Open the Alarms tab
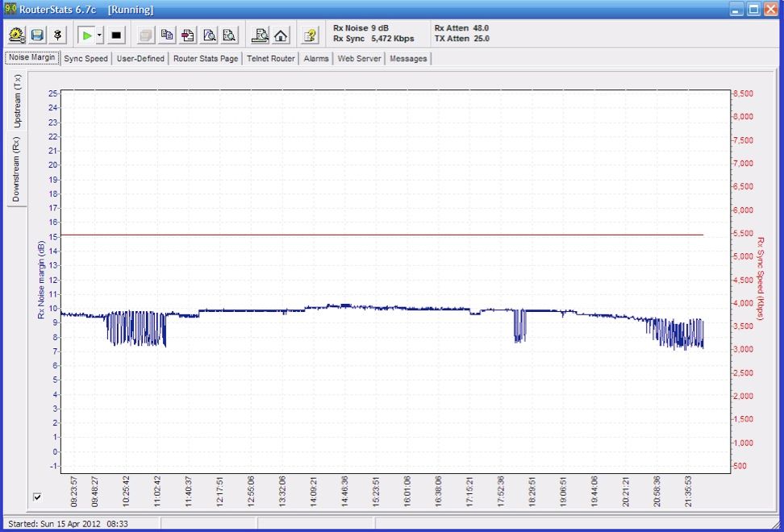This screenshot has width=784, height=532. click(316, 59)
